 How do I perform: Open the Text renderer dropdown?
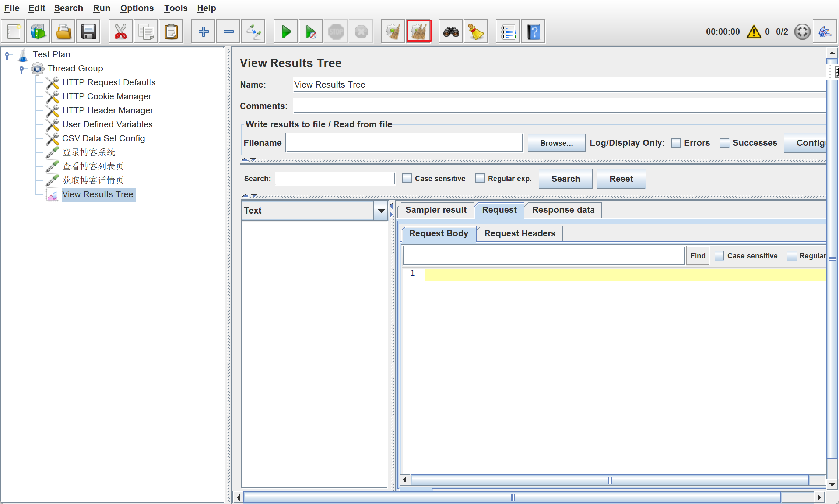[381, 211]
